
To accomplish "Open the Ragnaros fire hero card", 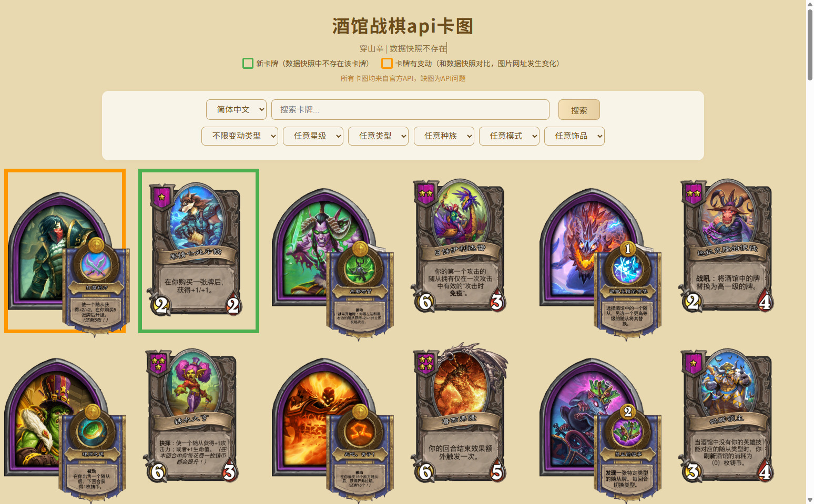I will coord(332,428).
